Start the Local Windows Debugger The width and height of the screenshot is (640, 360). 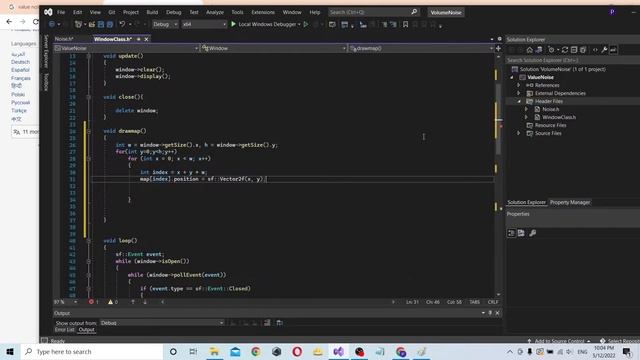265,24
